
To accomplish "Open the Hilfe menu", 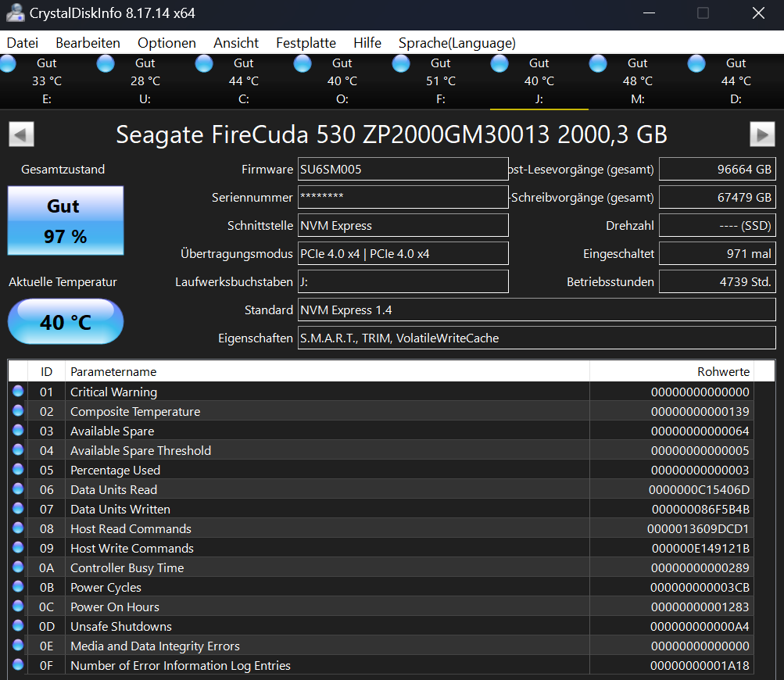I will tap(367, 43).
